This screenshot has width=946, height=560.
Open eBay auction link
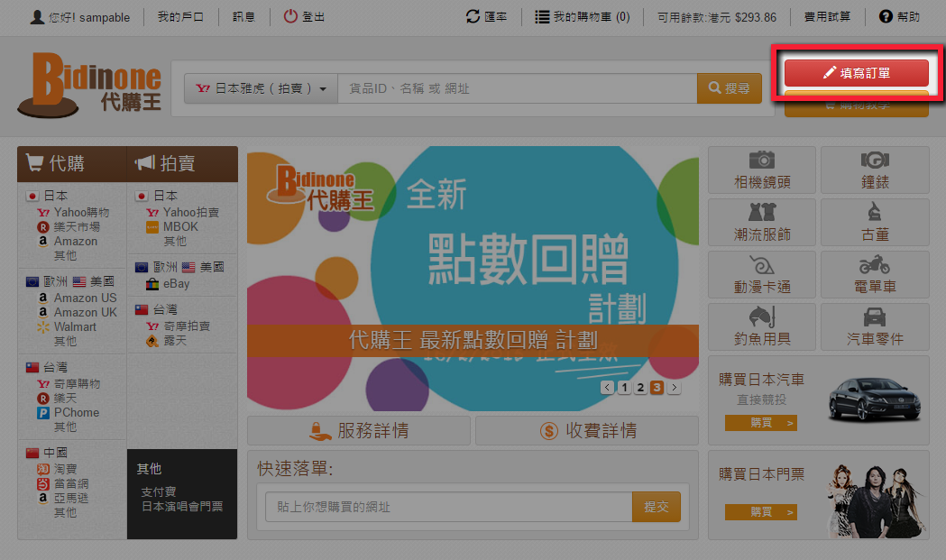pyautogui.click(x=176, y=284)
